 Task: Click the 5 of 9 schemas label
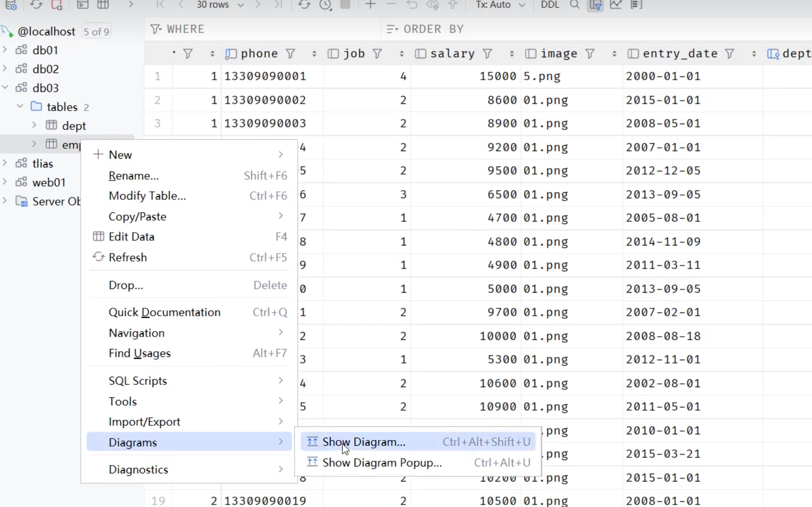[96, 32]
